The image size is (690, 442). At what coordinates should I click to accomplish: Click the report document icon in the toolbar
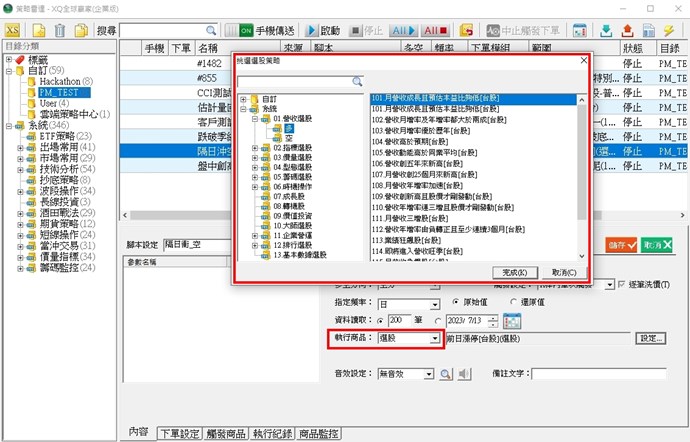click(649, 30)
